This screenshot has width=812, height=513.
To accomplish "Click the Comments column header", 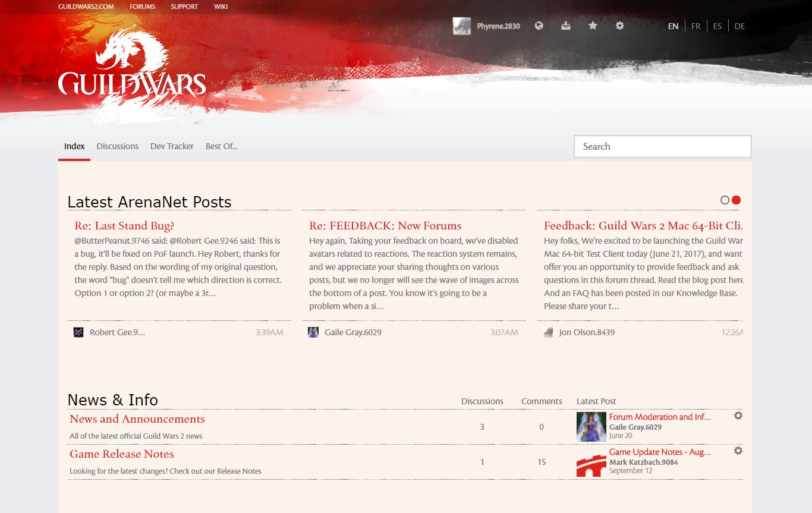I will [542, 401].
